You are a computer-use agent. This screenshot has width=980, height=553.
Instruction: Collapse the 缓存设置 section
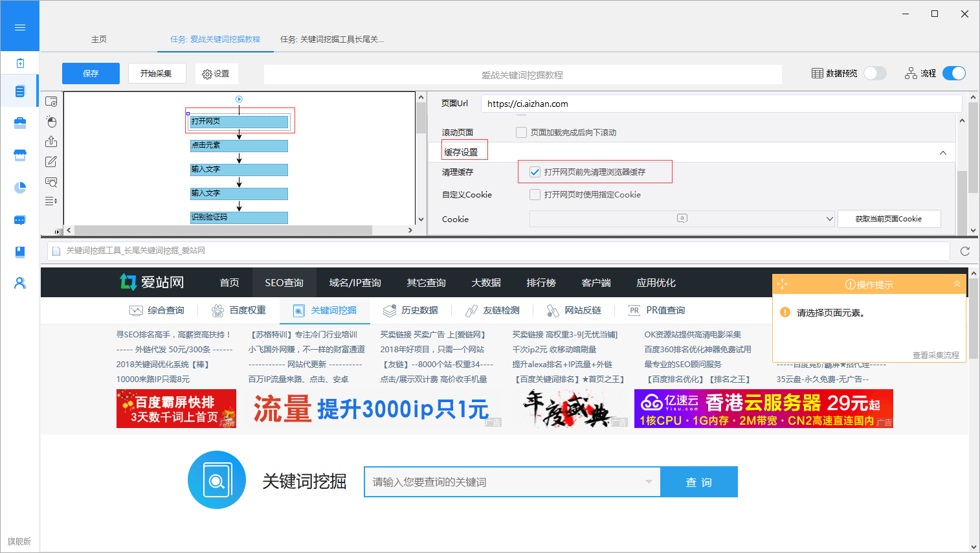tap(943, 153)
